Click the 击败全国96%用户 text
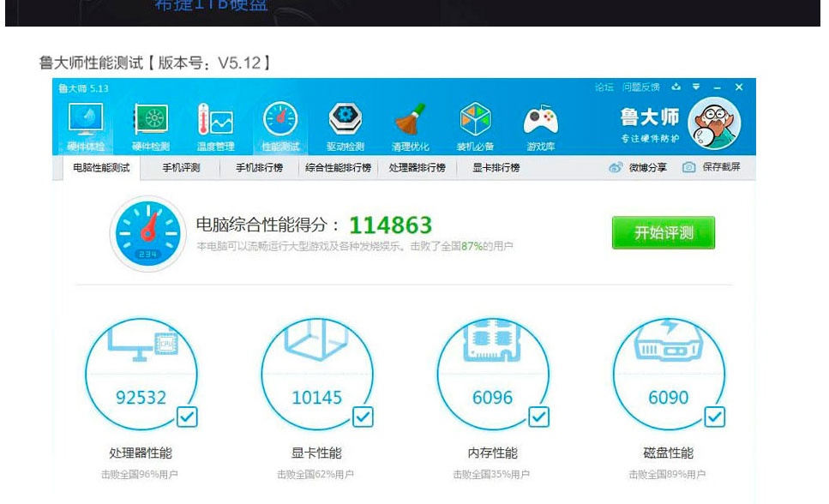The width and height of the screenshot is (829, 504). click(140, 474)
